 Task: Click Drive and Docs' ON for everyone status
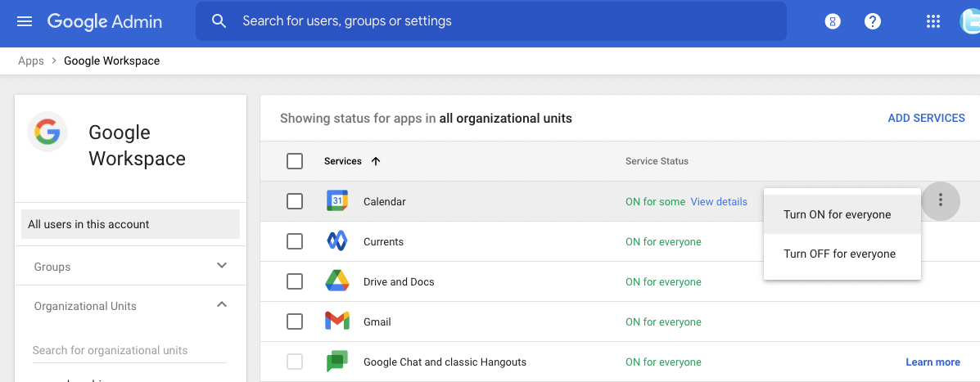point(663,281)
